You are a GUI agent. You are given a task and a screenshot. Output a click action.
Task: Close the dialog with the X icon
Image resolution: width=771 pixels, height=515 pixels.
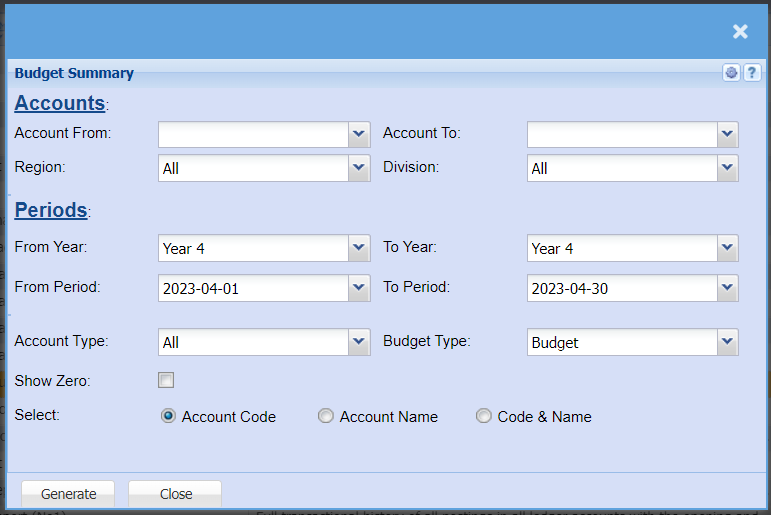[740, 32]
